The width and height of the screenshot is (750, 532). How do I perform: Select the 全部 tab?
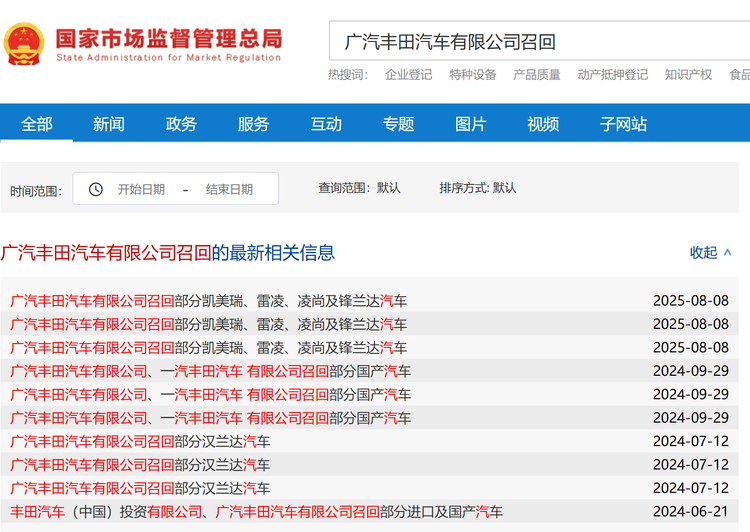tap(37, 124)
